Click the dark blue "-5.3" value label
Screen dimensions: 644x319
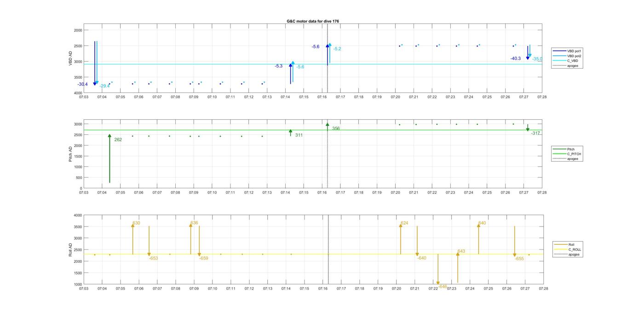pyautogui.click(x=279, y=66)
